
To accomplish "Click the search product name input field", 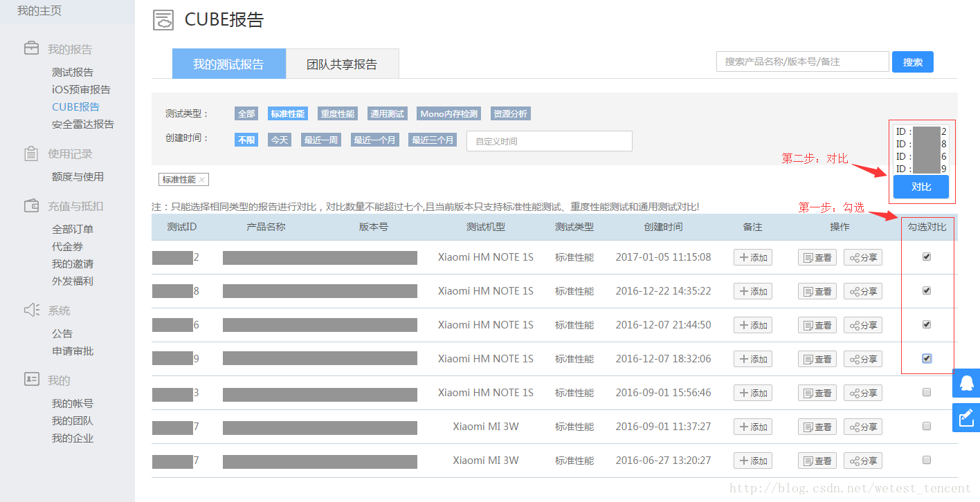I will pyautogui.click(x=802, y=62).
